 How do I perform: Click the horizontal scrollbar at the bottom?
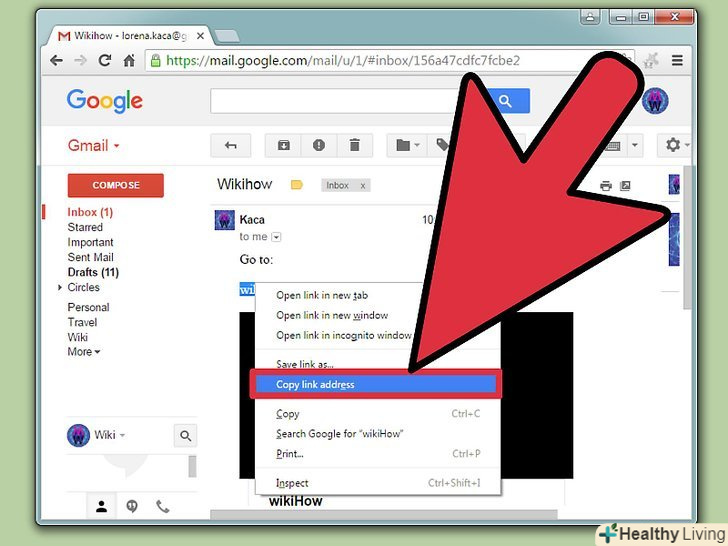click(x=384, y=514)
